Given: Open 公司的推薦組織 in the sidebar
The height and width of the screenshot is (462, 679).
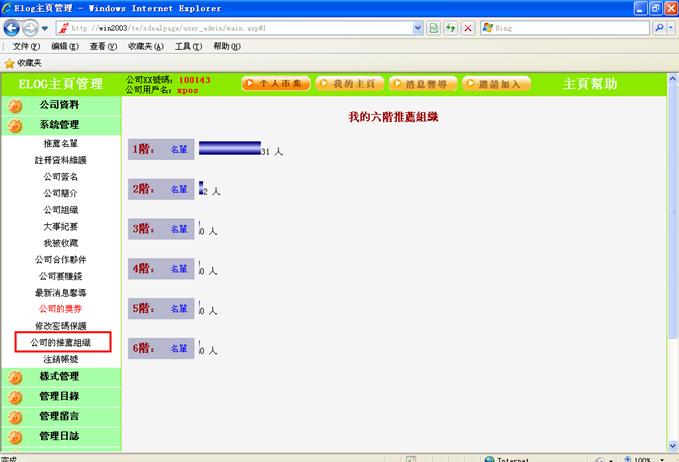Looking at the screenshot, I should (x=60, y=342).
